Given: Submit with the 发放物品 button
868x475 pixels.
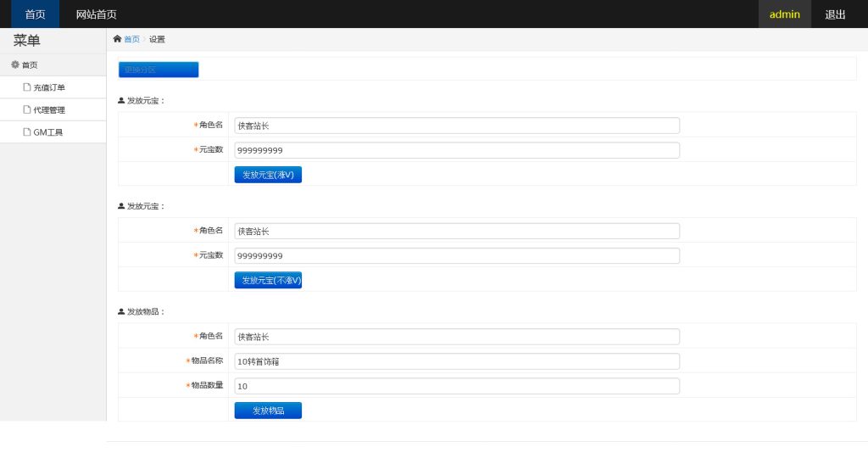Looking at the screenshot, I should tap(268, 411).
